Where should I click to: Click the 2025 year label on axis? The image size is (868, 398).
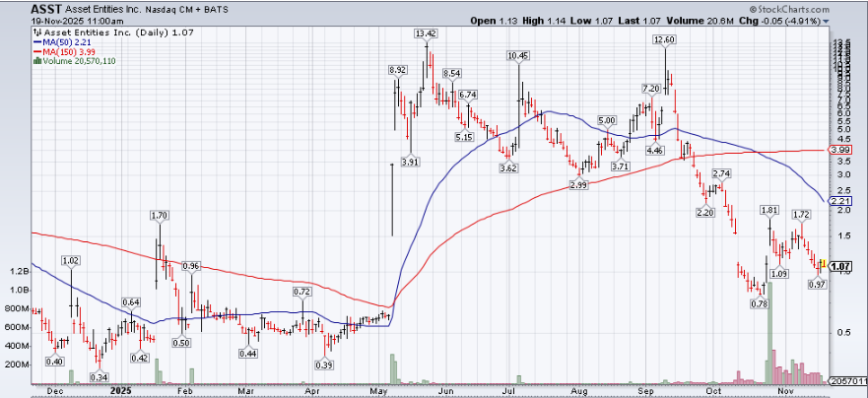coord(122,390)
